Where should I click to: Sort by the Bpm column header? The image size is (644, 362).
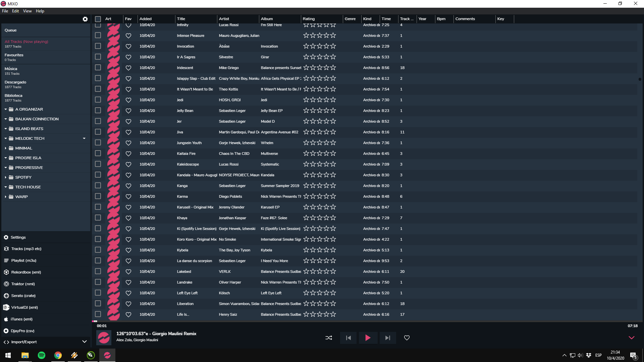pyautogui.click(x=441, y=19)
